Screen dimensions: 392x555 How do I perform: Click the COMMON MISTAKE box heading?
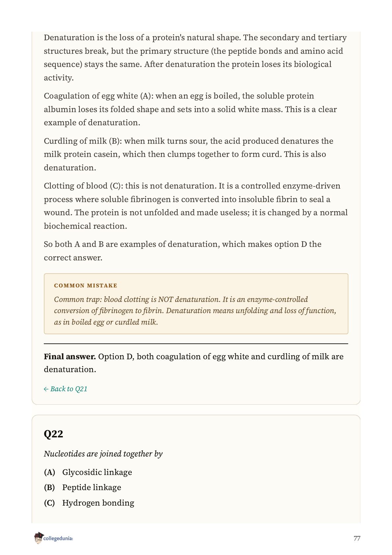pyautogui.click(x=86, y=285)
